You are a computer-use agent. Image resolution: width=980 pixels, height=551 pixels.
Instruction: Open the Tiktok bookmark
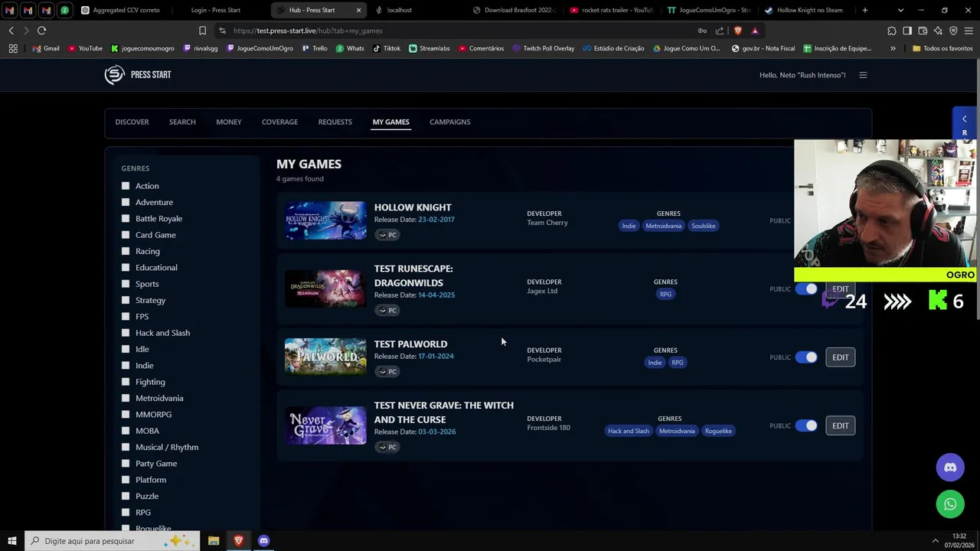(x=387, y=48)
